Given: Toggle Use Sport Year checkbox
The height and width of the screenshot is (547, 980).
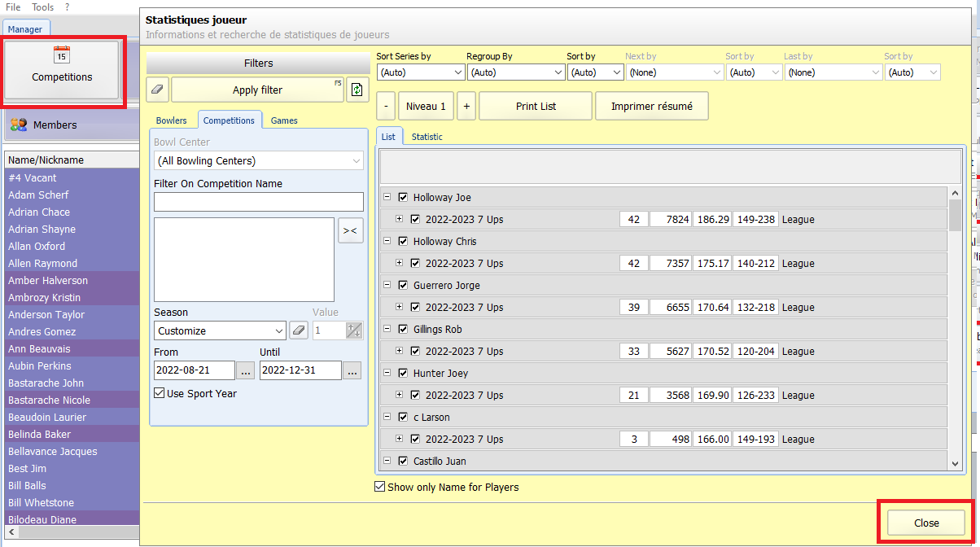Looking at the screenshot, I should tap(159, 393).
